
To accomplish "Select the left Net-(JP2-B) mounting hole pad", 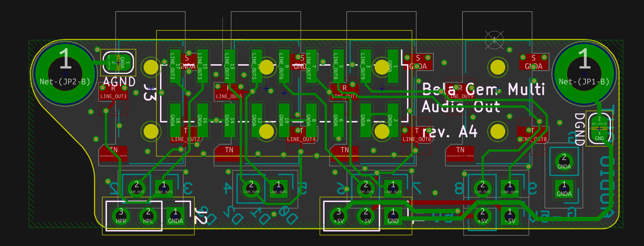I will pos(65,73).
